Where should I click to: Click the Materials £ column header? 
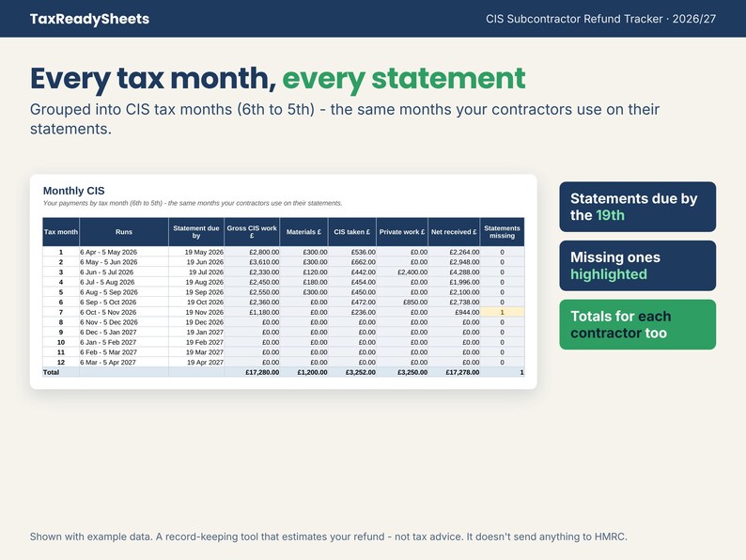[x=303, y=232]
